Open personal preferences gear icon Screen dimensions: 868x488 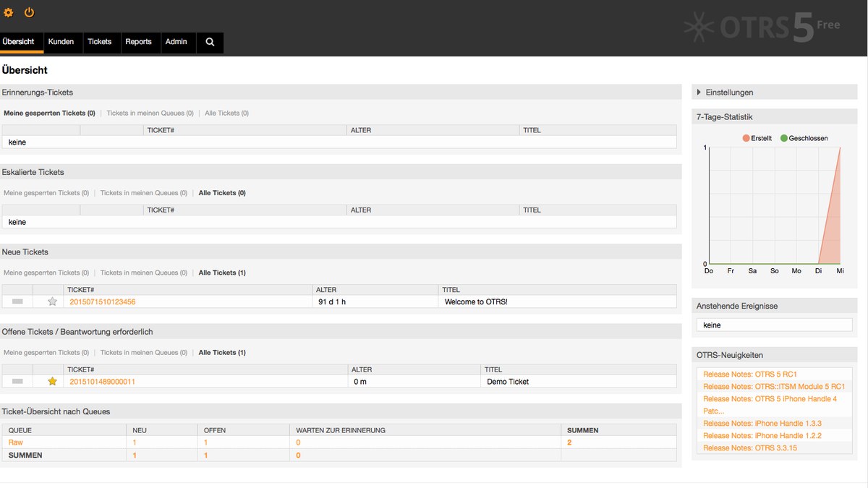(x=9, y=13)
